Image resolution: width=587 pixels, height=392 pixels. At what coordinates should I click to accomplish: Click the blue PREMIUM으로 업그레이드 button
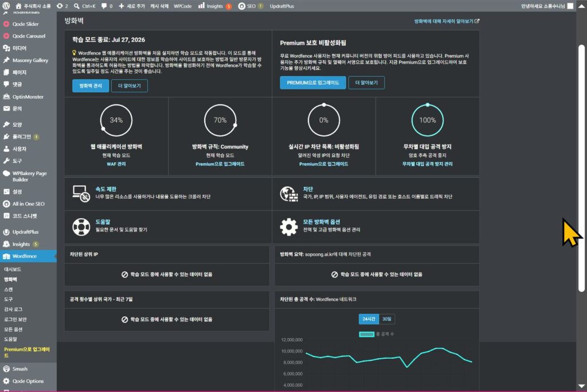coord(313,83)
